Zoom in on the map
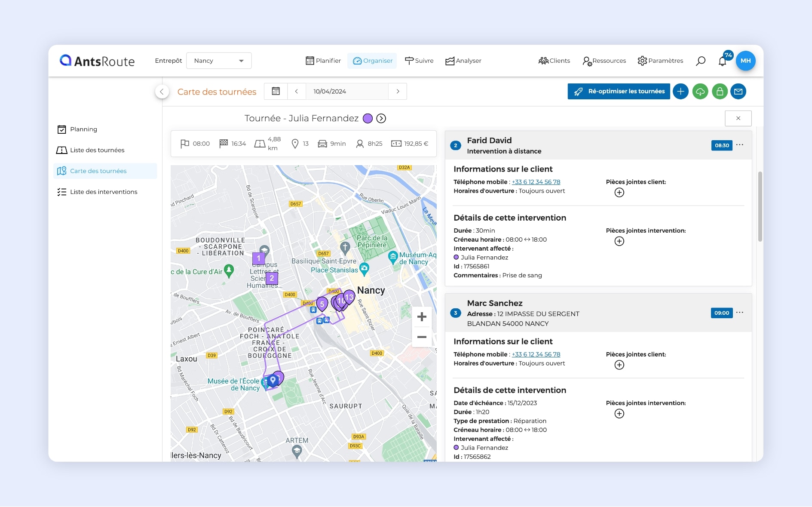Image resolution: width=812 pixels, height=507 pixels. tap(422, 317)
